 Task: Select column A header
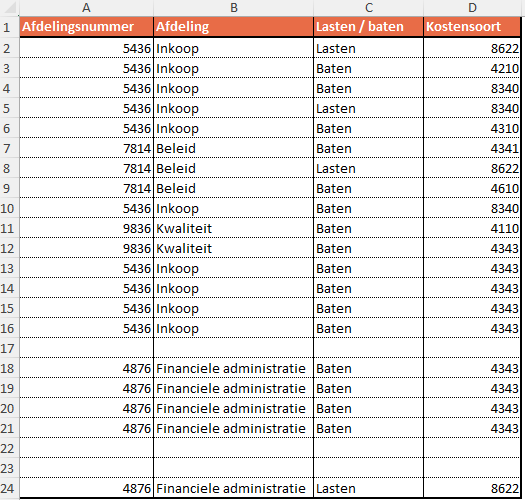(86, 8)
